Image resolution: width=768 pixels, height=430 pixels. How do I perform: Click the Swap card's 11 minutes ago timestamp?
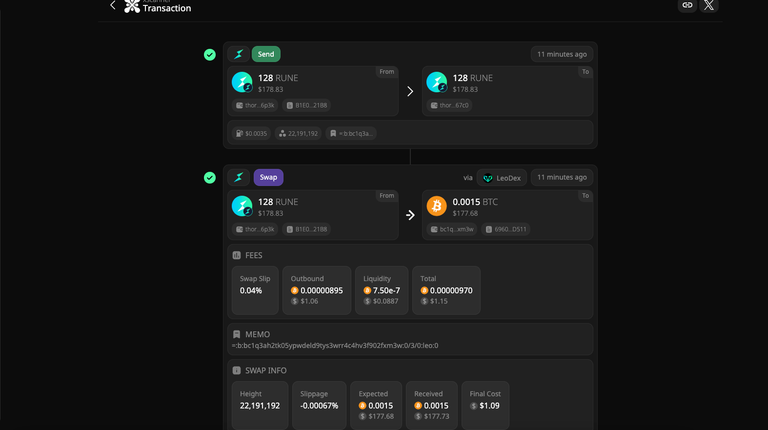562,177
